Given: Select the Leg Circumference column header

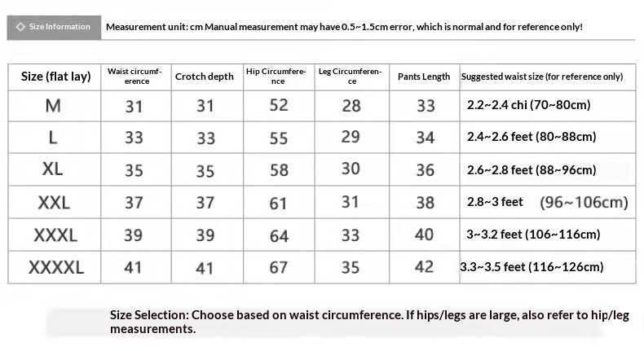Looking at the screenshot, I should tap(351, 77).
